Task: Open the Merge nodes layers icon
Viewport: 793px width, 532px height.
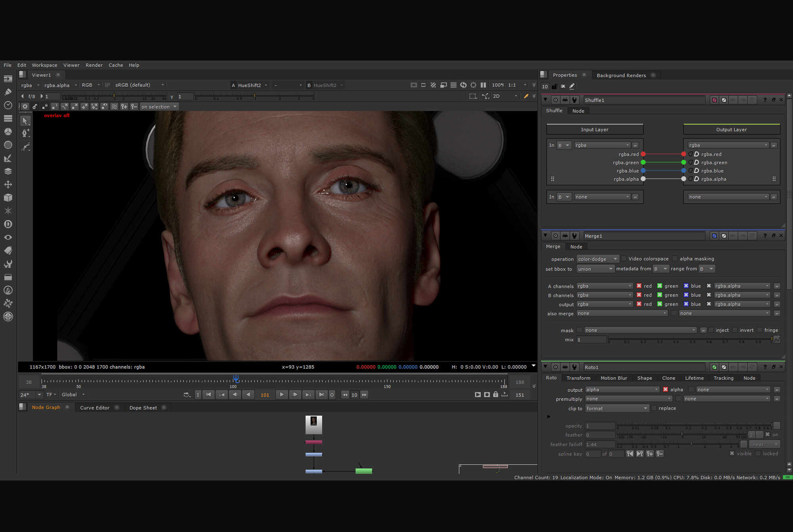Action: point(8,171)
